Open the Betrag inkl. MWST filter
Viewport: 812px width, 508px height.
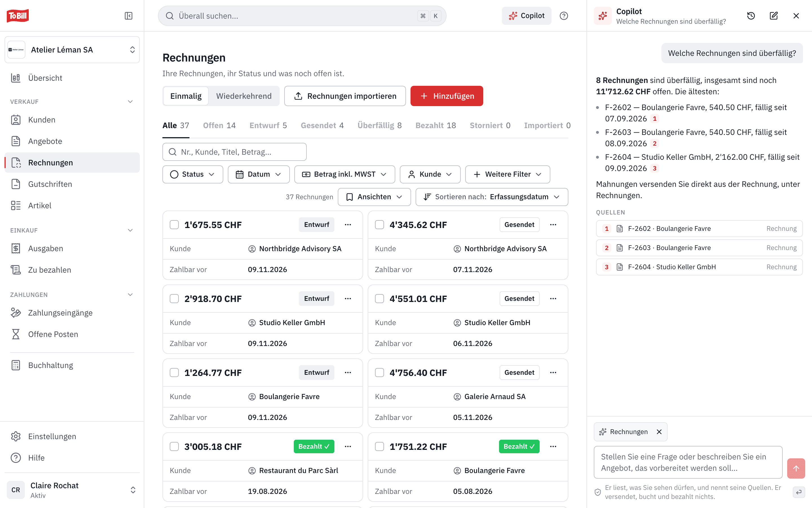(x=345, y=174)
